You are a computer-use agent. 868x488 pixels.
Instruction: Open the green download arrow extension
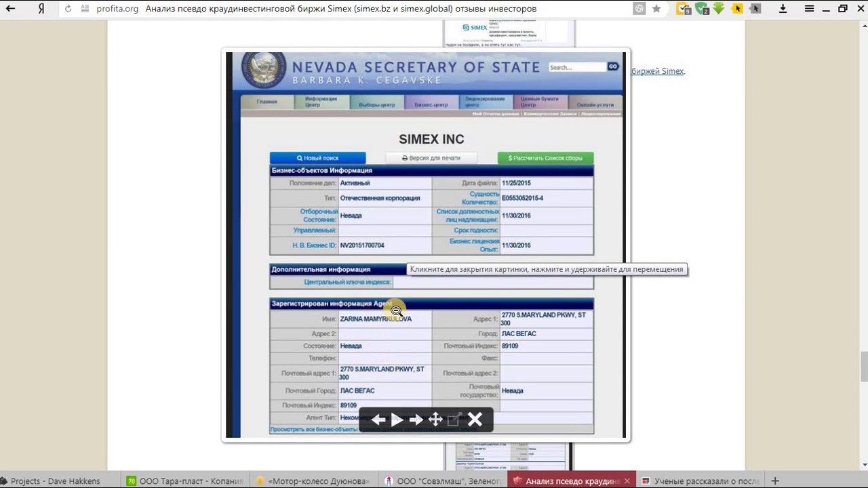click(719, 9)
